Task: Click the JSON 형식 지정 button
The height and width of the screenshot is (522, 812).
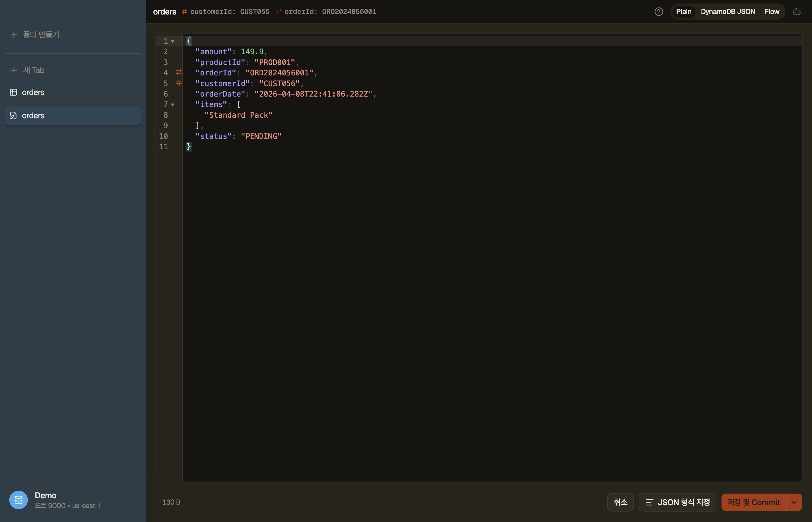Action: (x=677, y=502)
